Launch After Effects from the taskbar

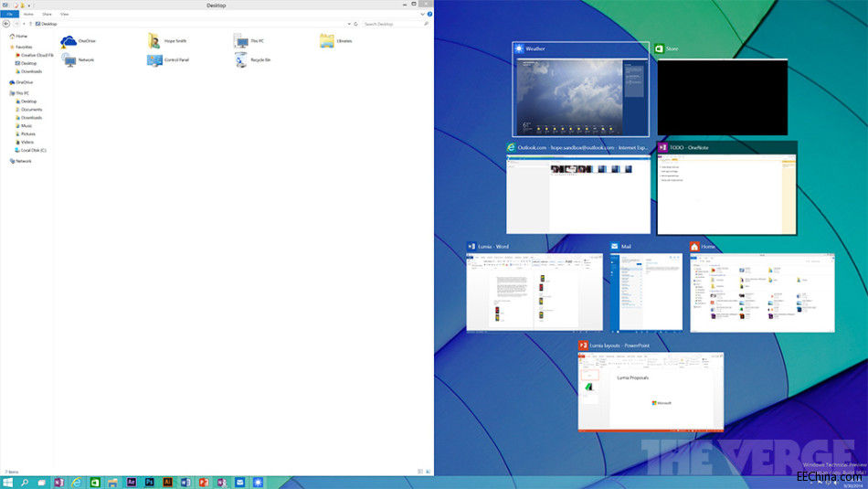point(132,483)
